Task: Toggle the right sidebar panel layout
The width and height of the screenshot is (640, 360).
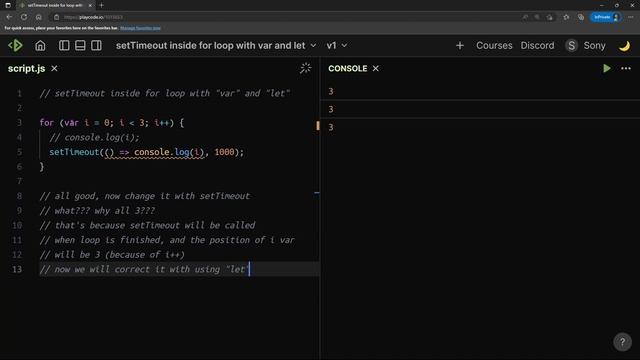Action: click(x=96, y=45)
